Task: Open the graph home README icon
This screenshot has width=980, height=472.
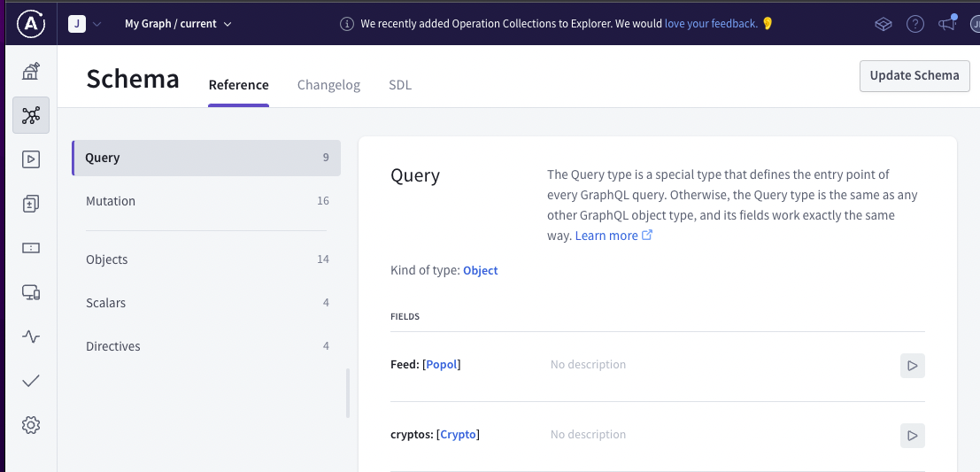Action: (31, 71)
